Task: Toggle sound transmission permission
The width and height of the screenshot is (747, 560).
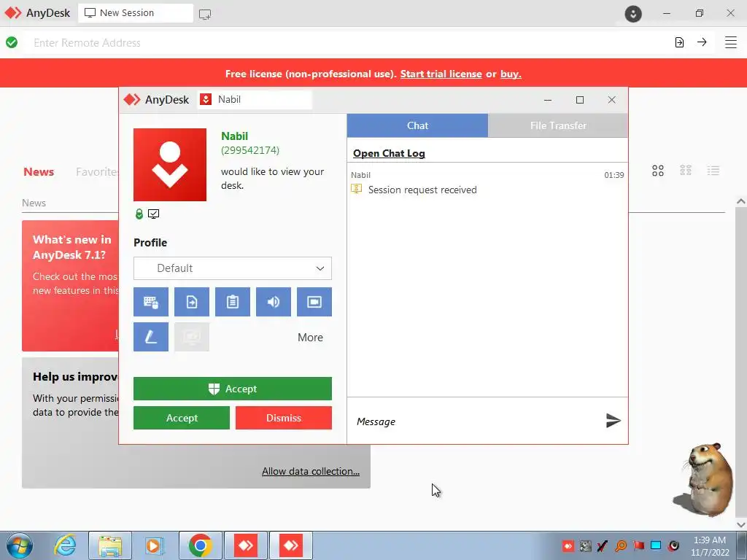Action: pos(274,302)
